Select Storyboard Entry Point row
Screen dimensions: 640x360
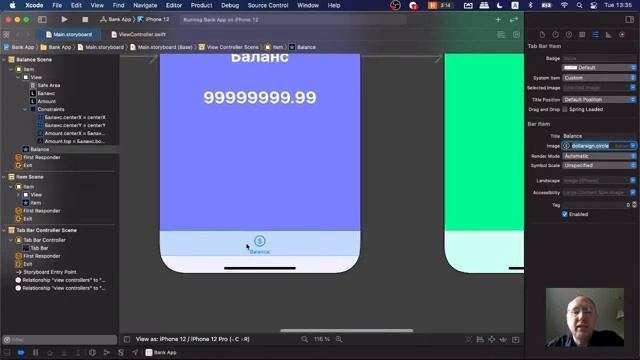46,272
